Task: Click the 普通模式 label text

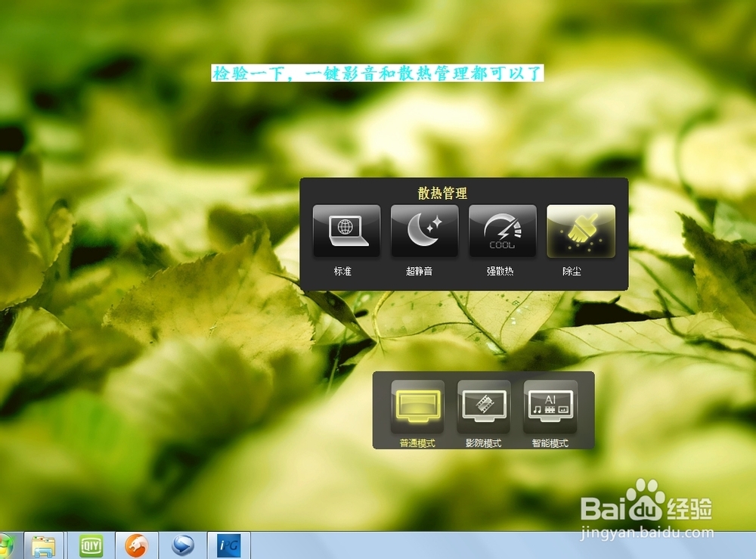Action: click(417, 443)
